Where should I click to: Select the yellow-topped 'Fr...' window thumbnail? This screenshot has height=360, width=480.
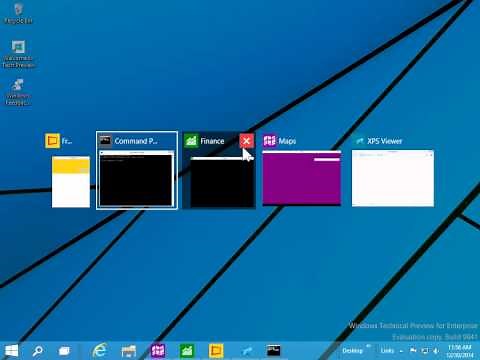[x=71, y=182]
